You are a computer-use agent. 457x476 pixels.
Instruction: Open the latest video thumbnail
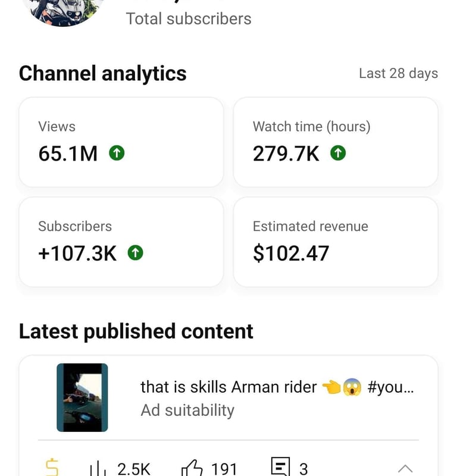[82, 397]
